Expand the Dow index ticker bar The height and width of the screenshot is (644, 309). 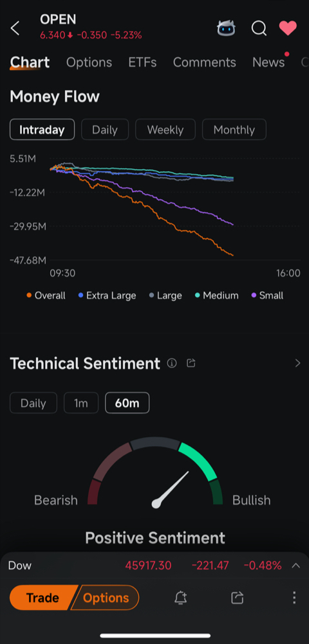[x=295, y=566]
